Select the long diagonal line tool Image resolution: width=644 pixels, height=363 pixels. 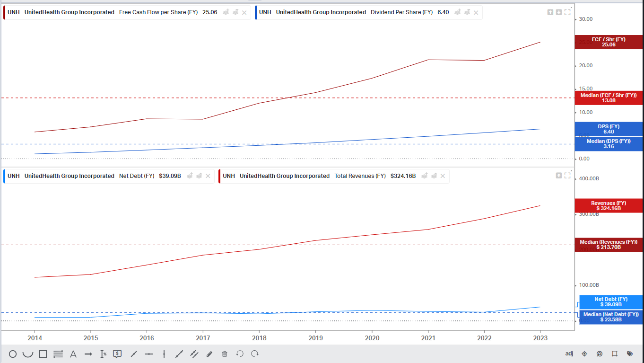pos(179,354)
